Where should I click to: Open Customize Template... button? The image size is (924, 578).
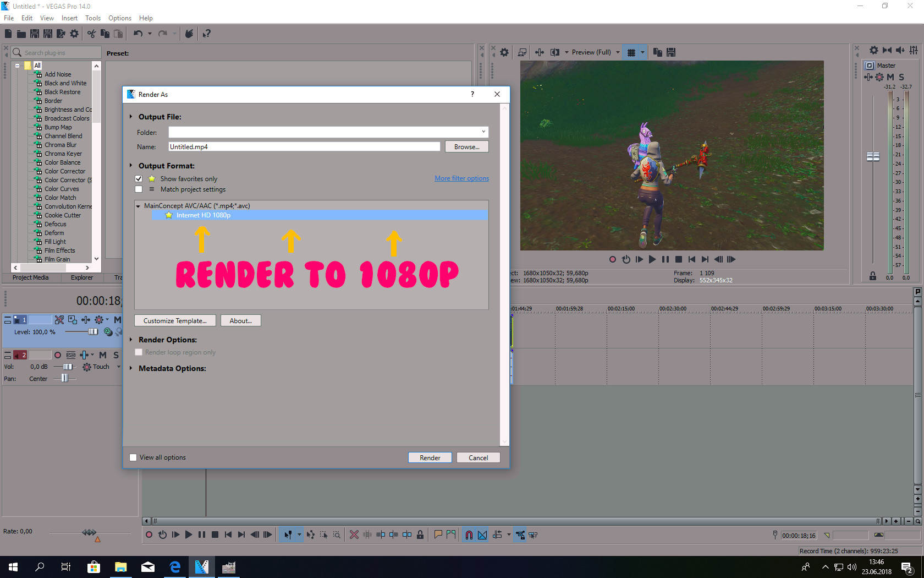tap(175, 321)
